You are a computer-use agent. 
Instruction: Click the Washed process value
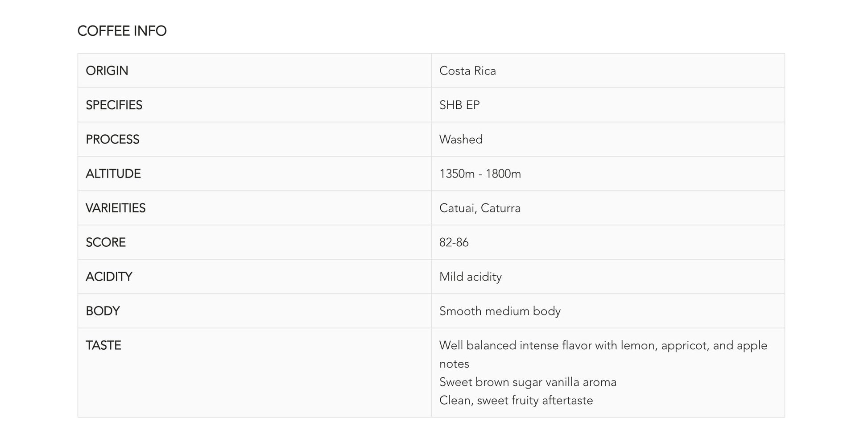[461, 139]
